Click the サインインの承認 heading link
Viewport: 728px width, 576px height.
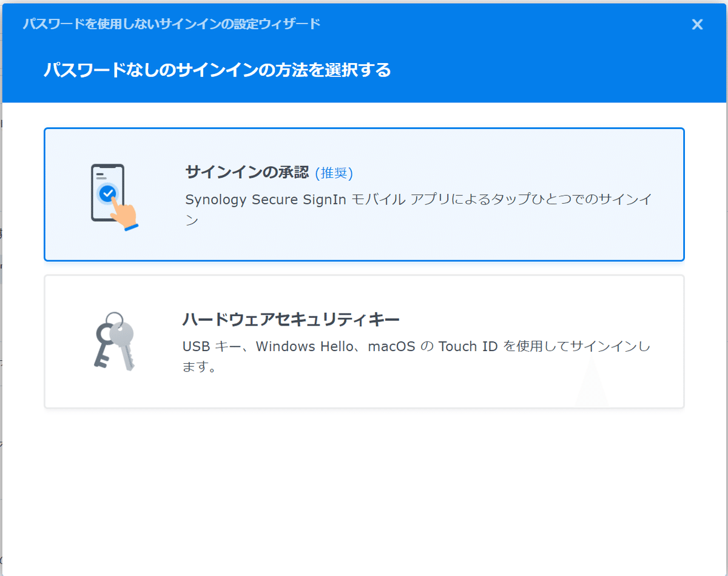pos(246,173)
